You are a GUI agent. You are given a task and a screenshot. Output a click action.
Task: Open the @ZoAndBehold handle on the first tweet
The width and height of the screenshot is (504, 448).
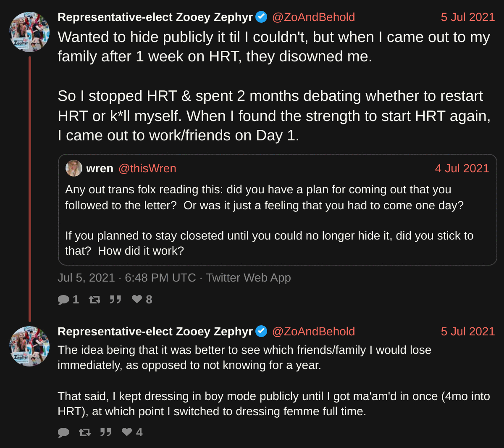pos(313,17)
